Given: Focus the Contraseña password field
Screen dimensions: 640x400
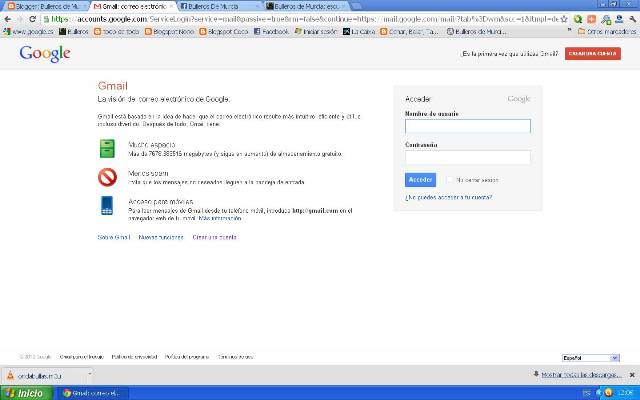Looking at the screenshot, I should (x=468, y=157).
